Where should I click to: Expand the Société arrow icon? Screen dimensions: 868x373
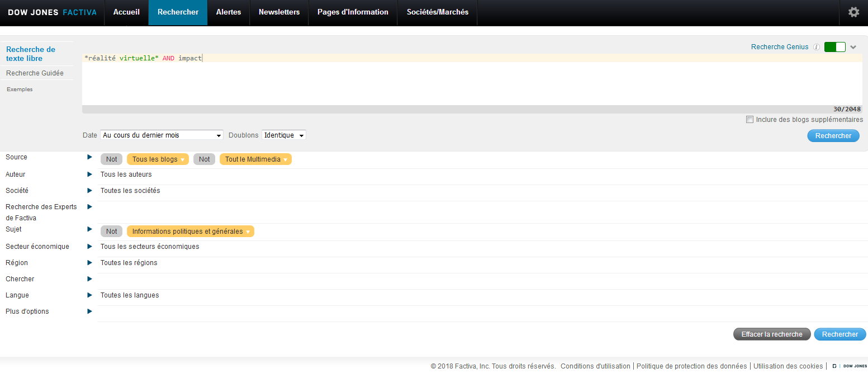pyautogui.click(x=89, y=191)
